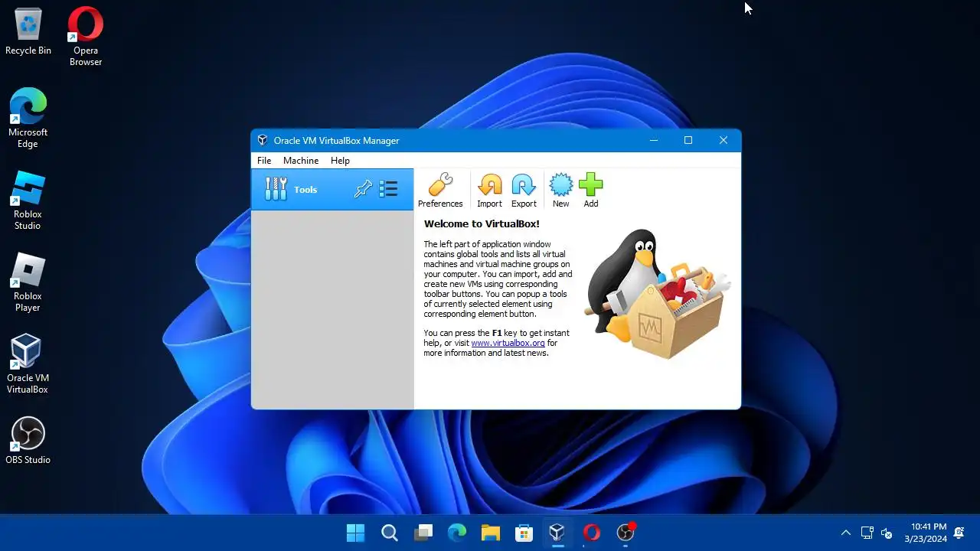The image size is (980, 551).
Task: Select Roblox Player desktop shortcut
Action: pos(28,282)
